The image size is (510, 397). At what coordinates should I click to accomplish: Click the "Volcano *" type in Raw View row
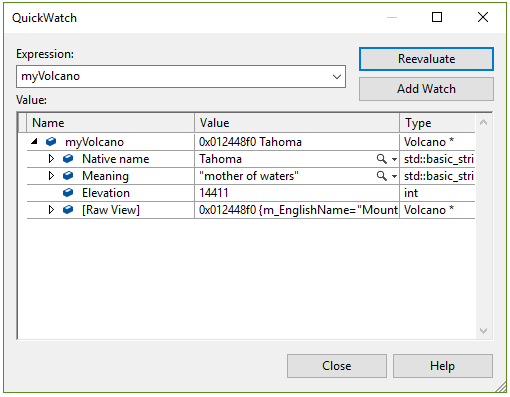429,210
